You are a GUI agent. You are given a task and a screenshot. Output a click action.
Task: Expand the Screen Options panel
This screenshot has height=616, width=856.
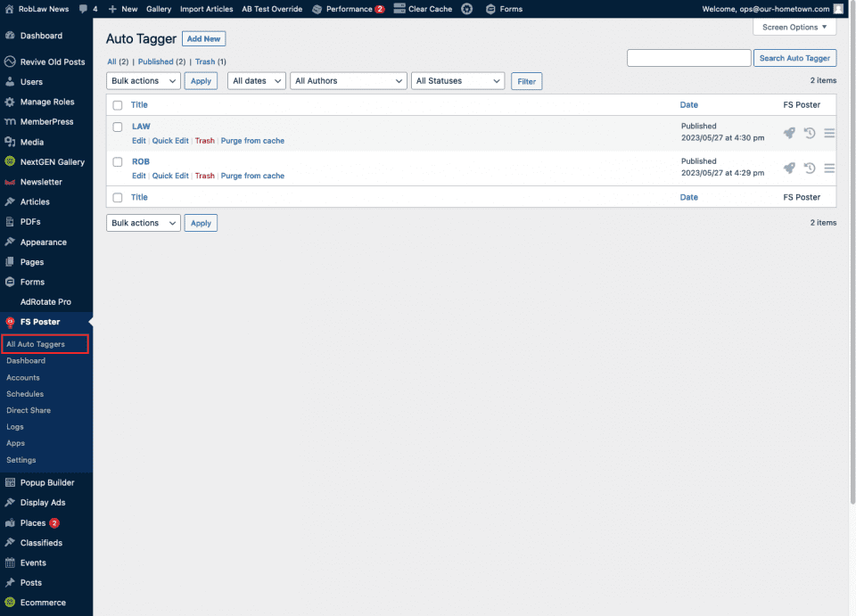tap(794, 28)
